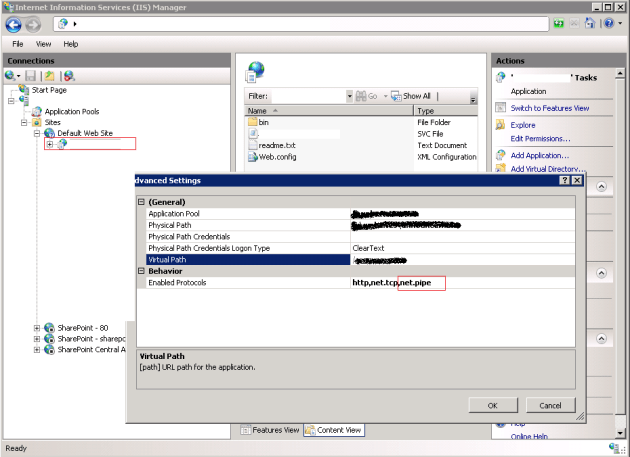Expand the SharePoint Central Administration node
The height and width of the screenshot is (457, 630).
pos(37,350)
